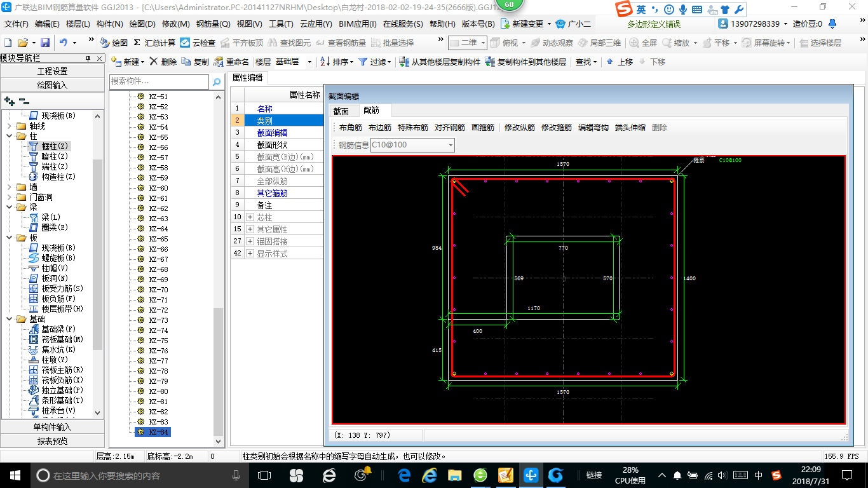Select 独立基础(P) tree item
The image size is (868, 488).
(x=56, y=390)
